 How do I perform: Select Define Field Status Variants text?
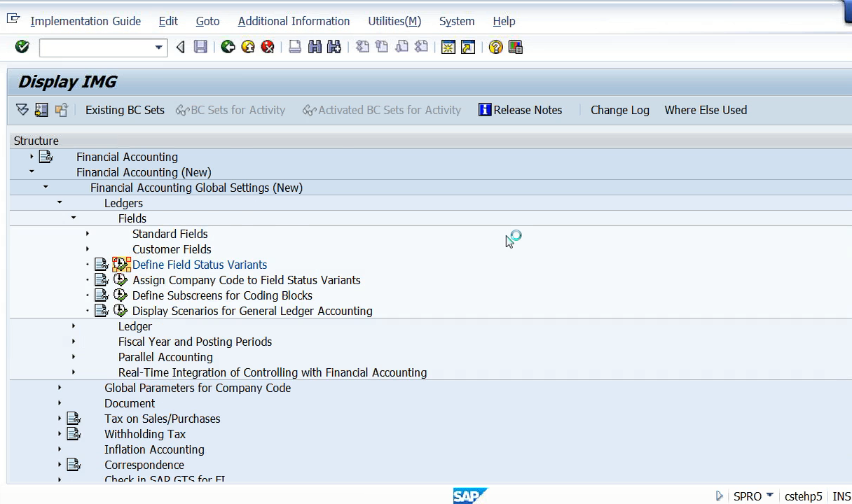point(200,265)
